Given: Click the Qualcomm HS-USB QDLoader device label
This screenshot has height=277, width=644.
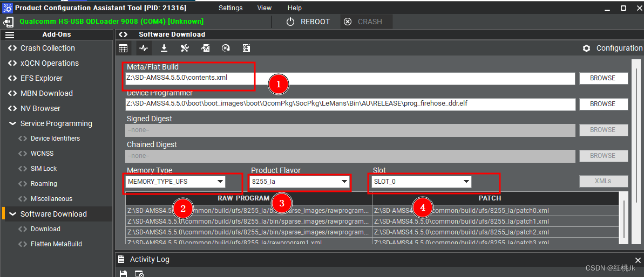Looking at the screenshot, I should 111,22.
